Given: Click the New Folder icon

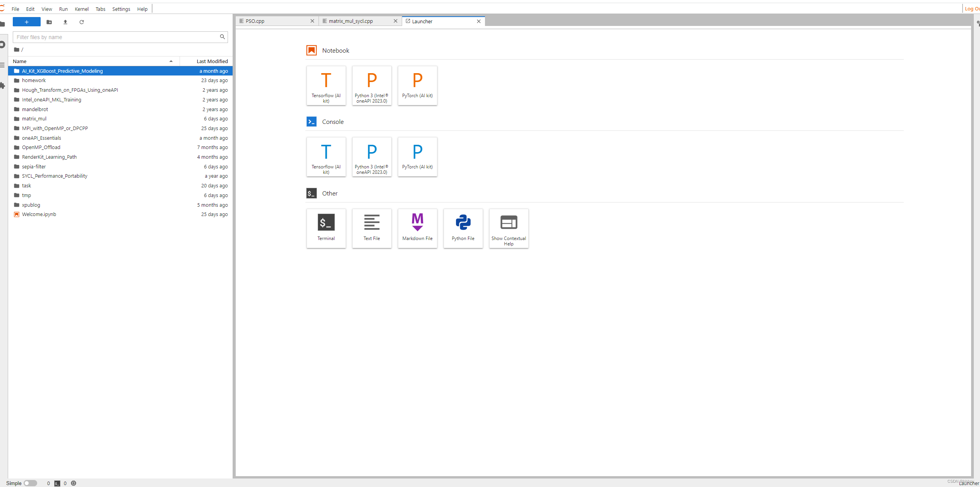Looking at the screenshot, I should [x=49, y=22].
